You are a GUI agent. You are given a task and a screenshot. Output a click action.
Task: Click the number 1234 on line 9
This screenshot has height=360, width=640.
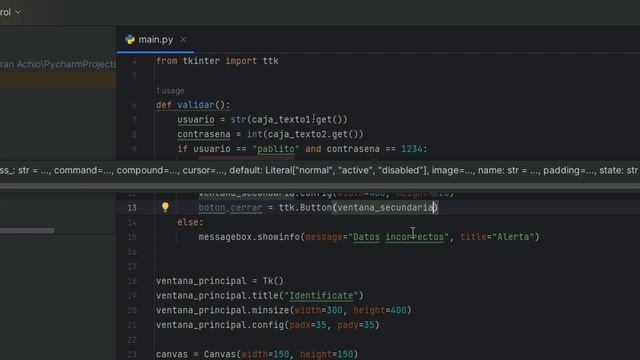[x=411, y=149]
